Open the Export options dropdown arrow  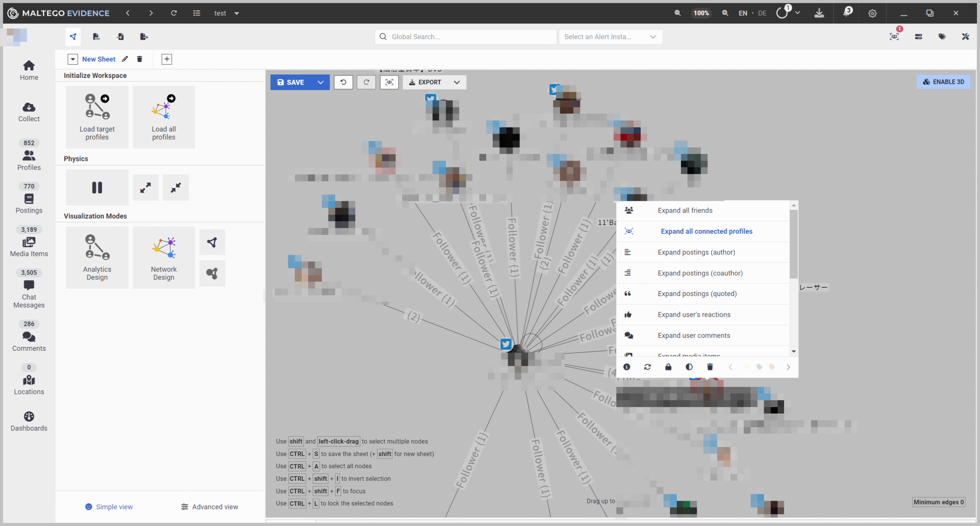click(457, 82)
